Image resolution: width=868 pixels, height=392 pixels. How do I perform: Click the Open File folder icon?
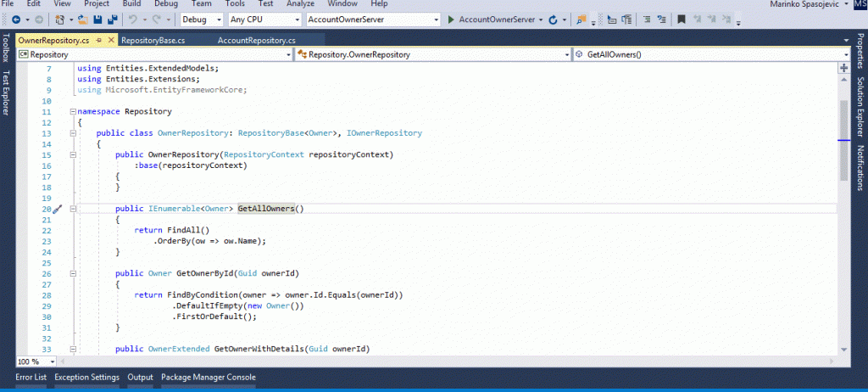tap(83, 19)
